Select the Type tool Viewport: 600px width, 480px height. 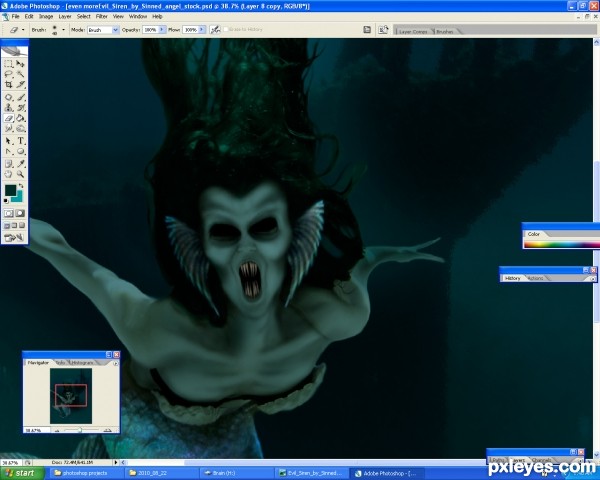20,141
